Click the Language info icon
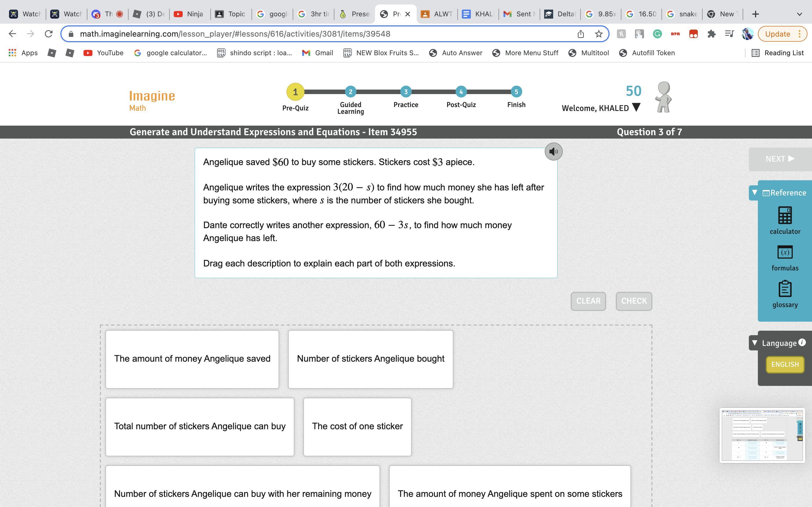The width and height of the screenshot is (812, 507). (x=802, y=342)
